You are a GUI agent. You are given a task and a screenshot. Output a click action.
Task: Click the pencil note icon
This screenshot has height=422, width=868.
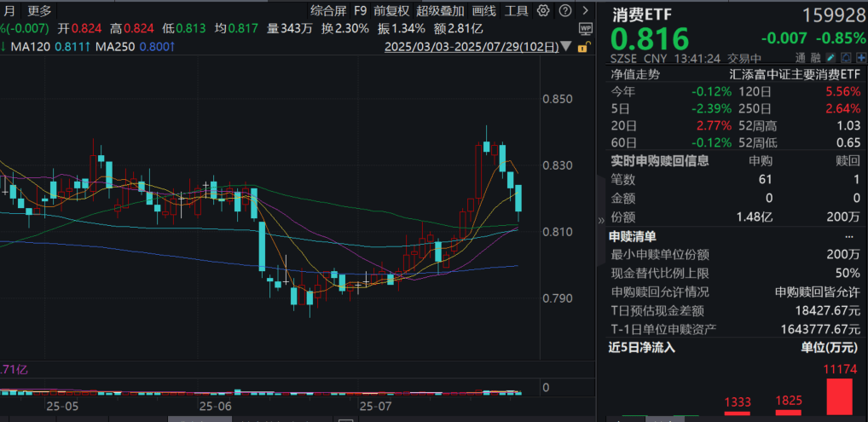tap(830, 57)
